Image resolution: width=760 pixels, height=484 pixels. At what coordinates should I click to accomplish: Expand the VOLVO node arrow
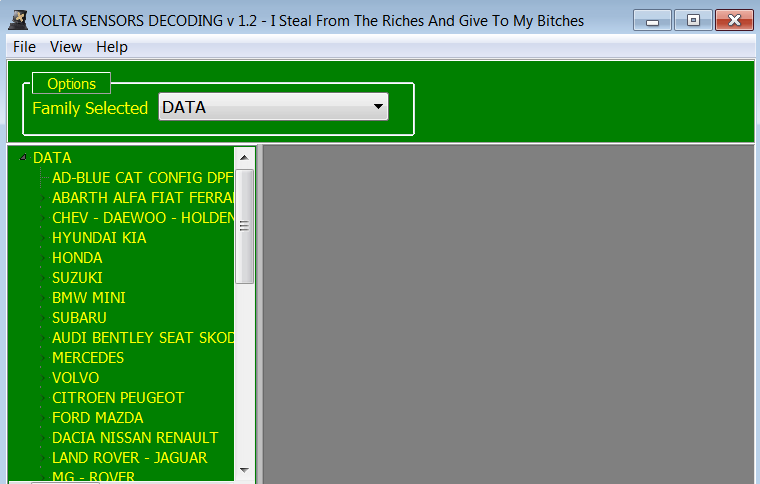(43, 377)
